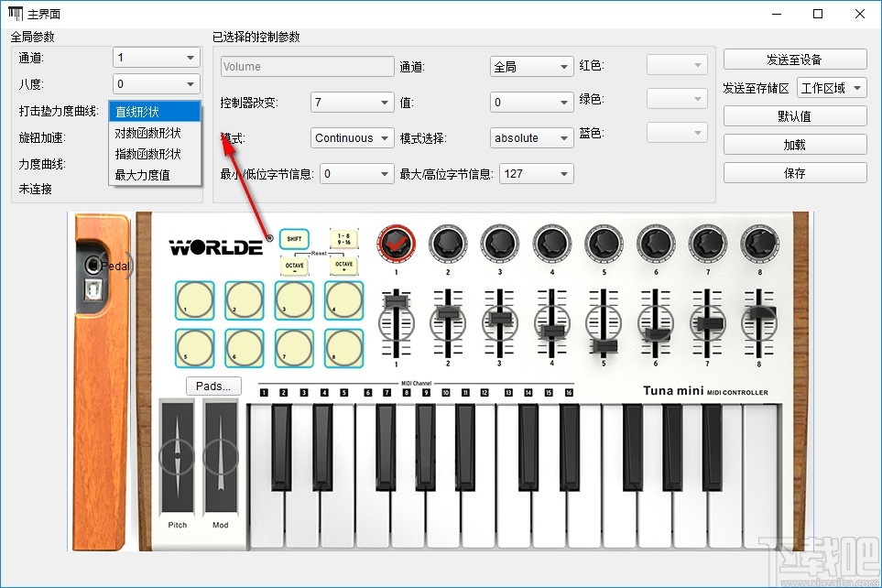The height and width of the screenshot is (588, 882).
Task: Click drum pad 1 on the virtual keyboard
Action: tap(194, 300)
